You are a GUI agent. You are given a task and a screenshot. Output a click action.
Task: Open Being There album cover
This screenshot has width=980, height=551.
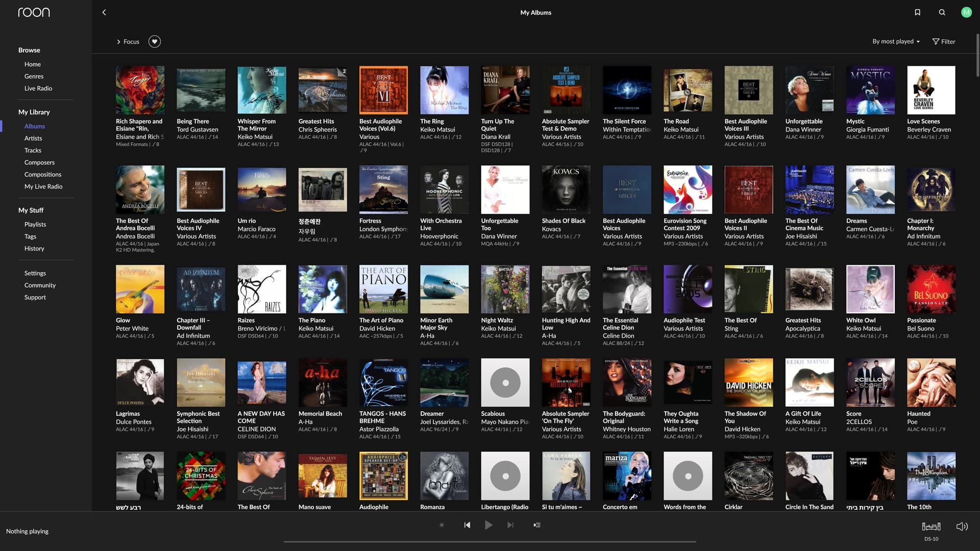201,90
